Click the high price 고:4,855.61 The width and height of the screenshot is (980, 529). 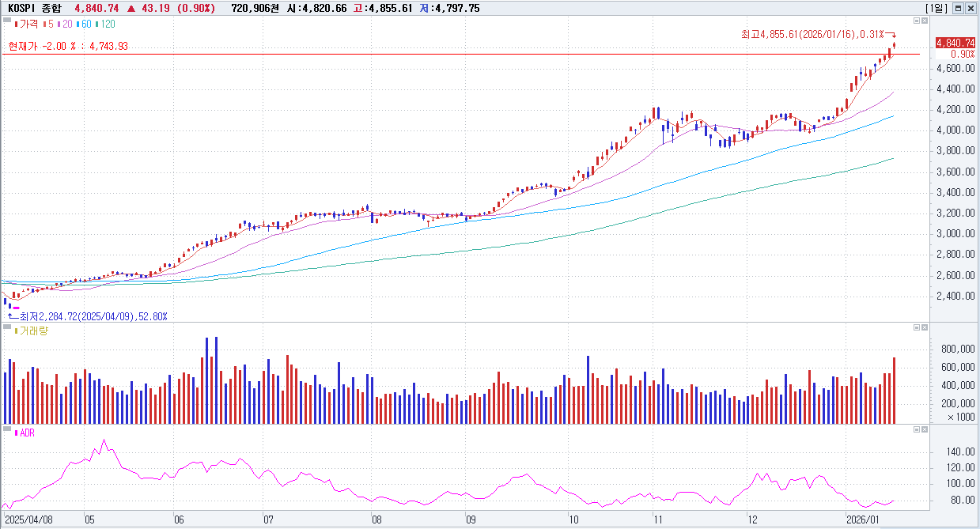(x=384, y=8)
